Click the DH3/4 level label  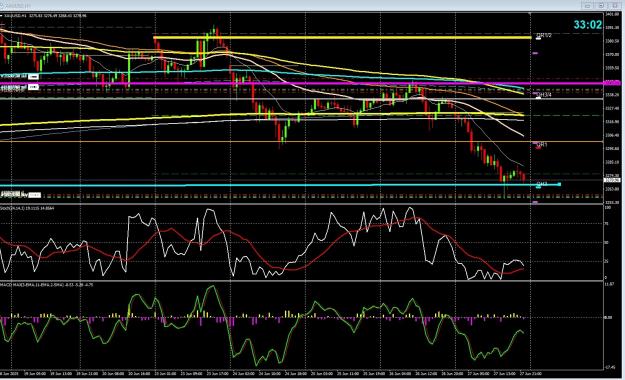544,95
